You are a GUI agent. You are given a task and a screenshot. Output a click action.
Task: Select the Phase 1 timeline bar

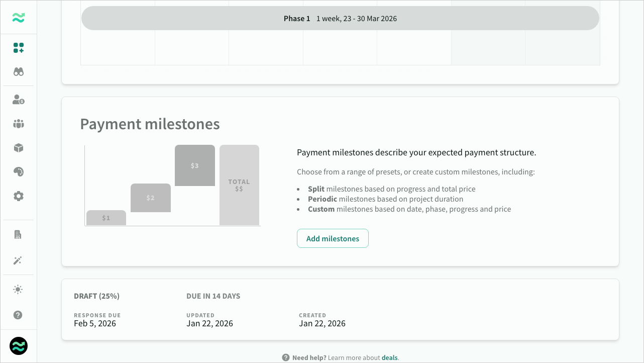341,18
